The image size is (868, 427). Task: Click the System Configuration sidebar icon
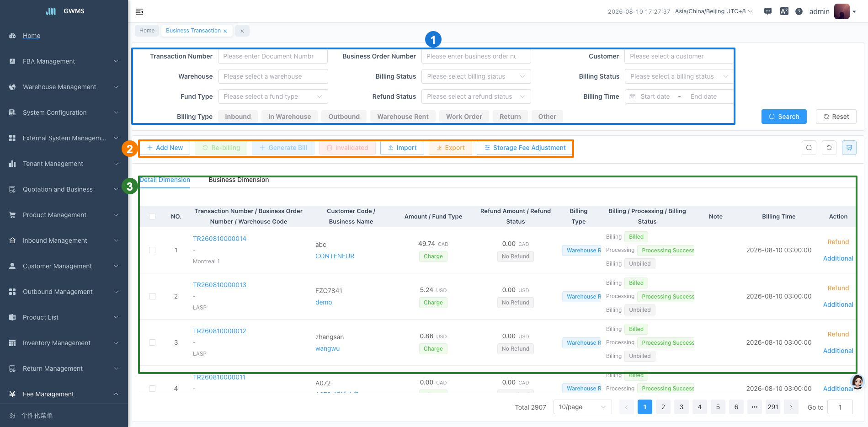(12, 112)
